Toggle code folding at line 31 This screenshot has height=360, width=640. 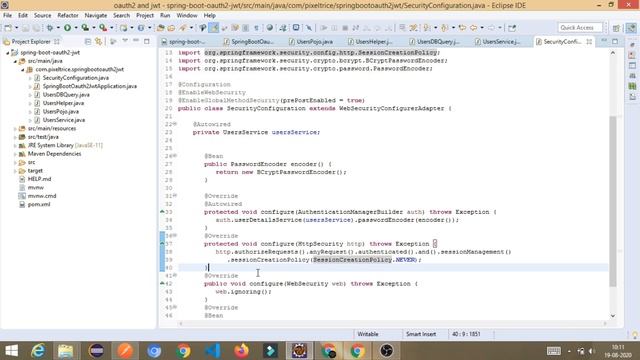[175, 196]
